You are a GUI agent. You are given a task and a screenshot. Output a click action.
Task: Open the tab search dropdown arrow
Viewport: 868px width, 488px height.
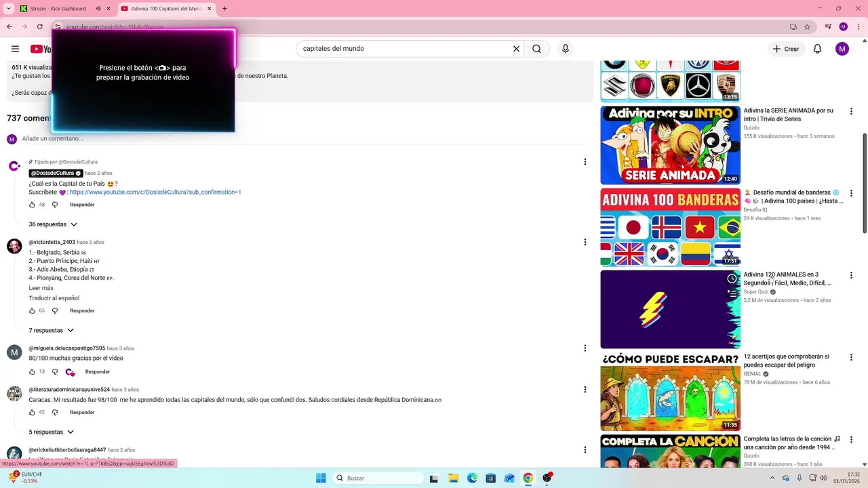(8, 9)
